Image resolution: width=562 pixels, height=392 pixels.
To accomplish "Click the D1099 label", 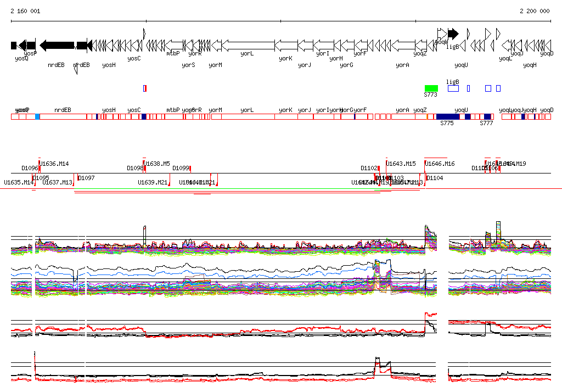I will 181,168.
